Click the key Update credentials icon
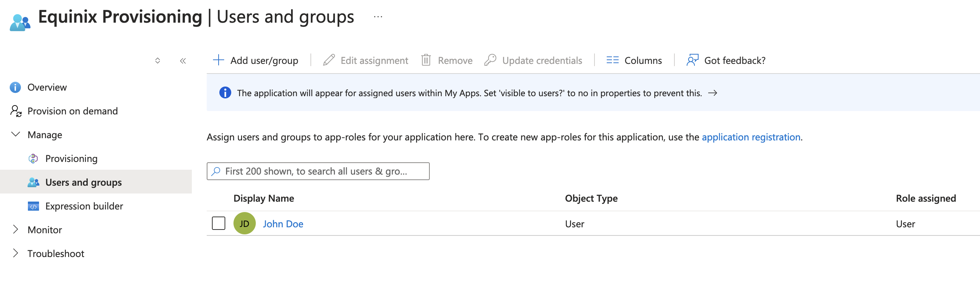 490,60
